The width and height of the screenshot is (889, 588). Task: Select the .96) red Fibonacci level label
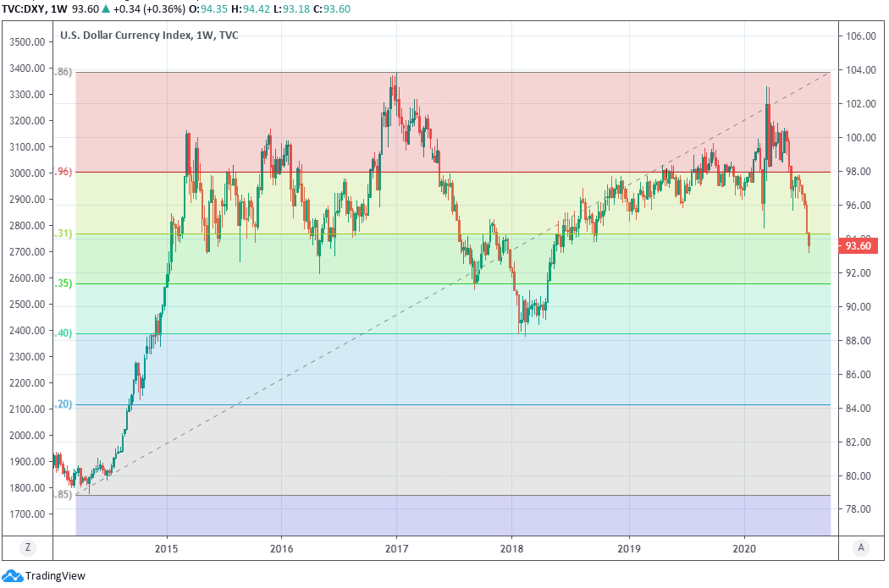63,173
